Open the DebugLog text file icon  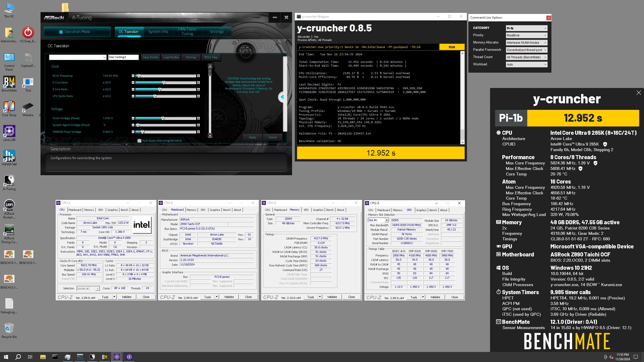(x=9, y=306)
